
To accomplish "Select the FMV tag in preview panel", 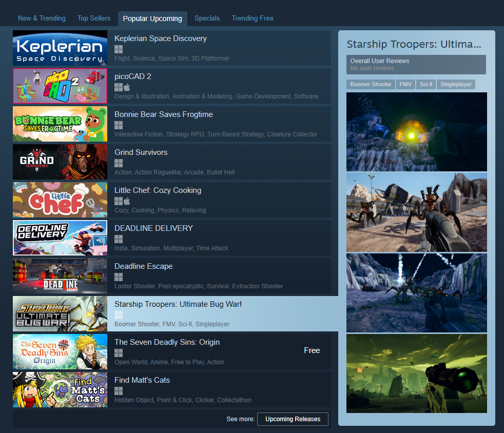I will click(405, 84).
